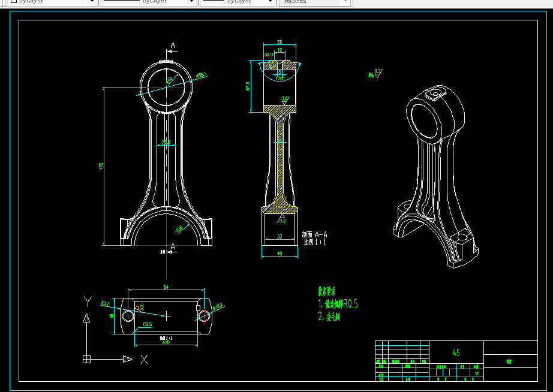
Task: Select the 84 dimension above the bottom view
Action: click(166, 287)
